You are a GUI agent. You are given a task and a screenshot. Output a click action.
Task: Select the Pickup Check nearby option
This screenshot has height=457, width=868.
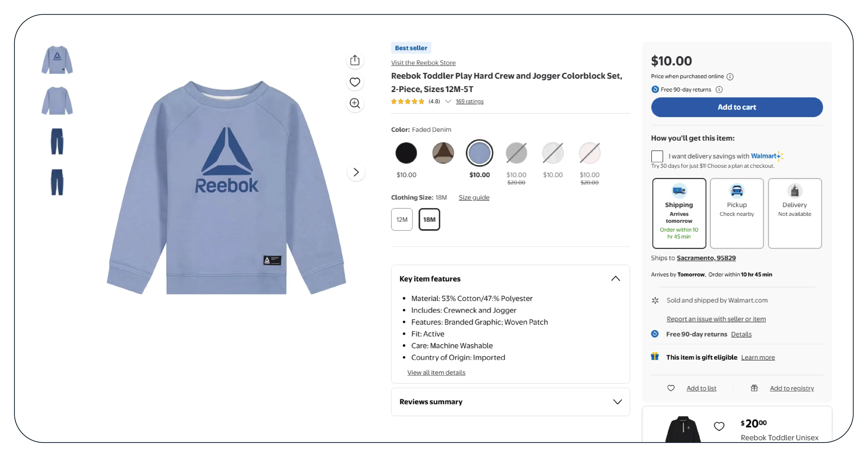(737, 213)
